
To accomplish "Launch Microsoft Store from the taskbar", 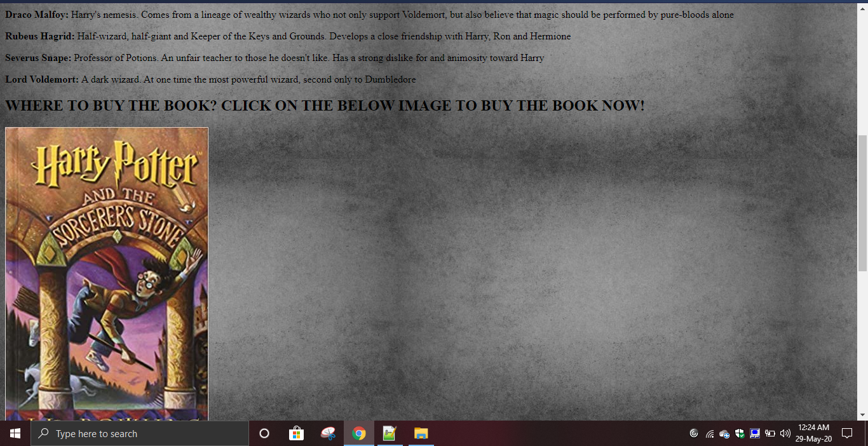I will click(296, 433).
